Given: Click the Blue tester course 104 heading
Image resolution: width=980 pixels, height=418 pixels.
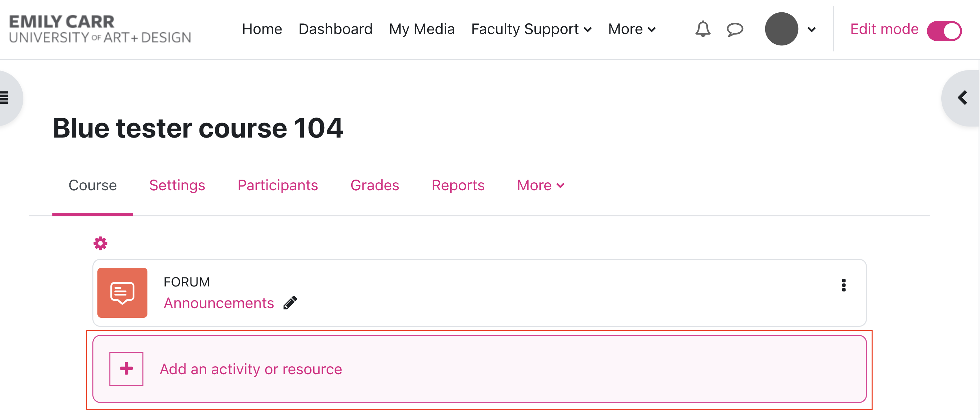Looking at the screenshot, I should pyautogui.click(x=198, y=128).
